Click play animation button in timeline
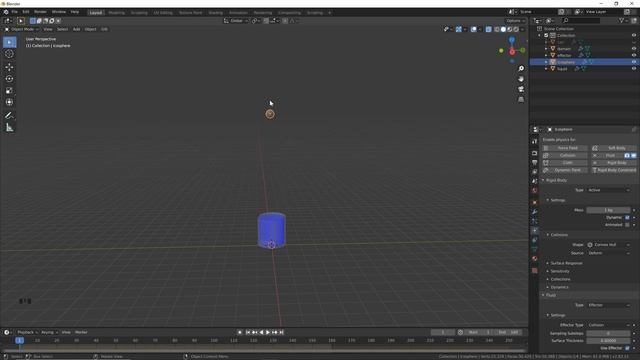 268,333
